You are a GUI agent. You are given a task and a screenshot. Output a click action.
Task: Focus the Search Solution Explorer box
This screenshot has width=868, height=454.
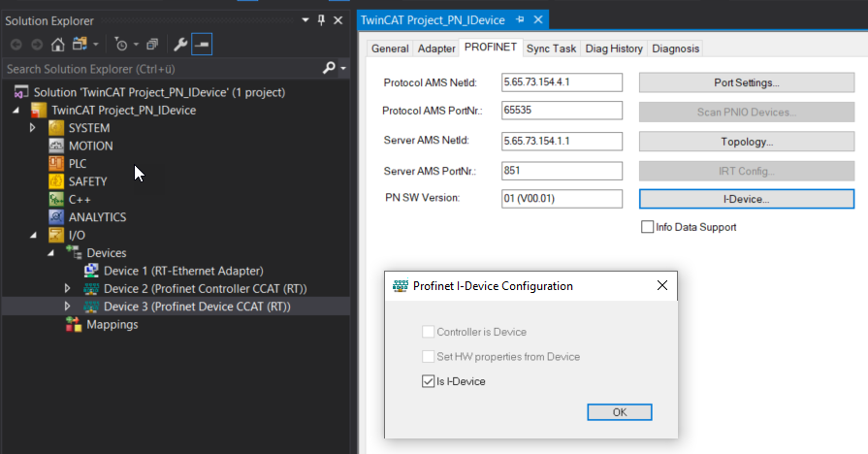163,69
